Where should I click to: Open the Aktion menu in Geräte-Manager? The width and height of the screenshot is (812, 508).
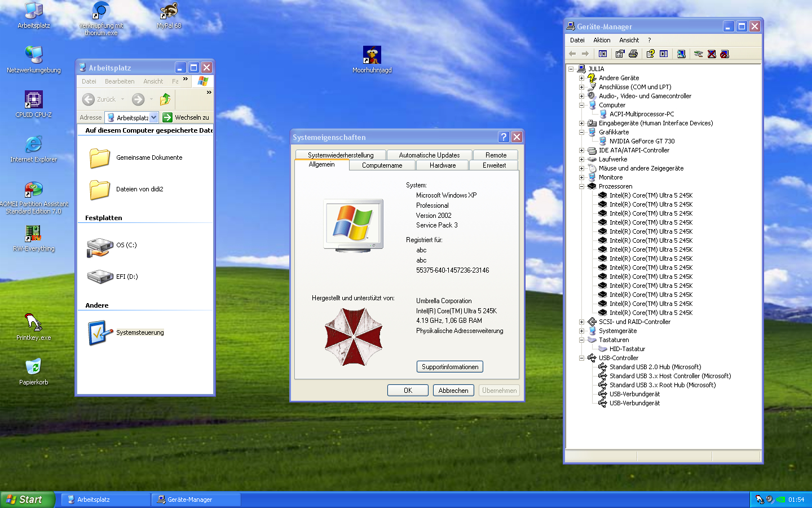pos(601,40)
